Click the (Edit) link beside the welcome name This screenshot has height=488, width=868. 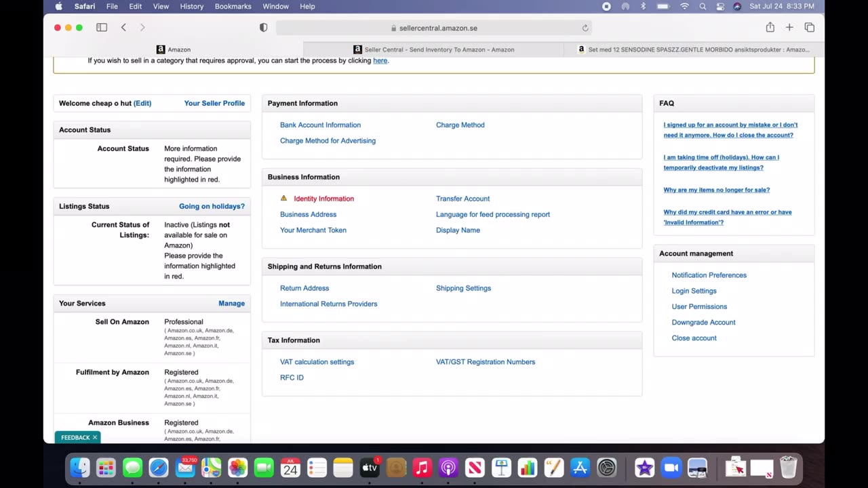142,103
